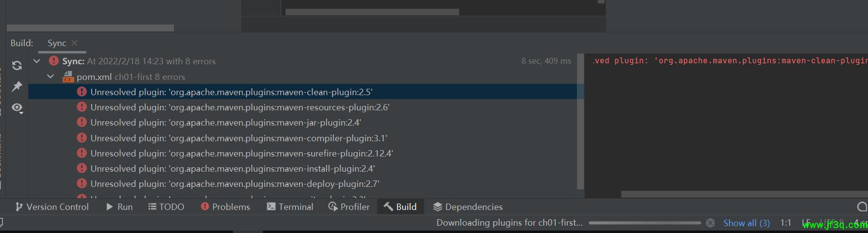Open the Dependencies tool window
Image resolution: width=868 pixels, height=233 pixels.
tap(467, 207)
